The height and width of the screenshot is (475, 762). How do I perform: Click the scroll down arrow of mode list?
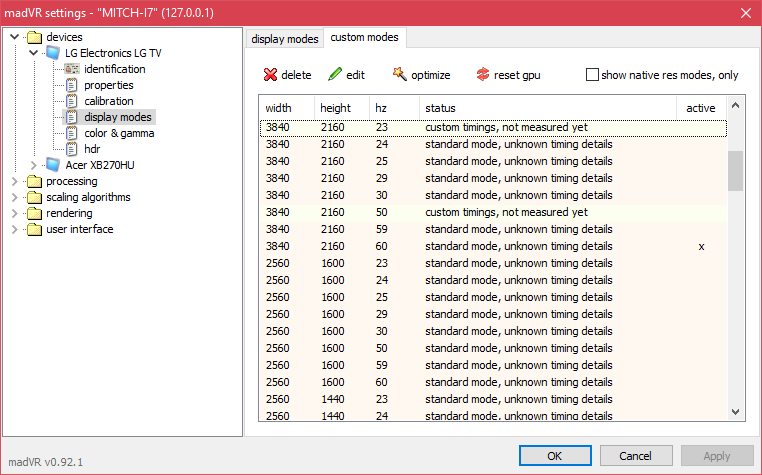735,412
